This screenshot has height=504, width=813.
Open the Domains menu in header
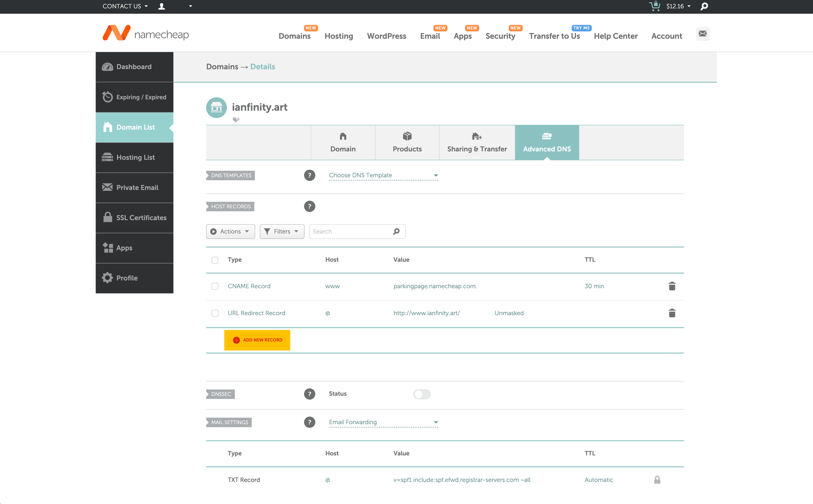click(x=295, y=36)
